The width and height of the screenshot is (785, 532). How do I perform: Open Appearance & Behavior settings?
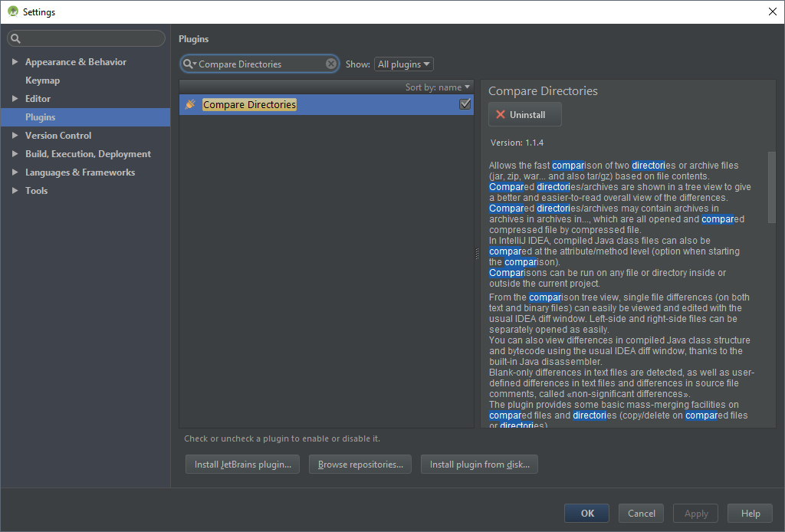pyautogui.click(x=76, y=61)
